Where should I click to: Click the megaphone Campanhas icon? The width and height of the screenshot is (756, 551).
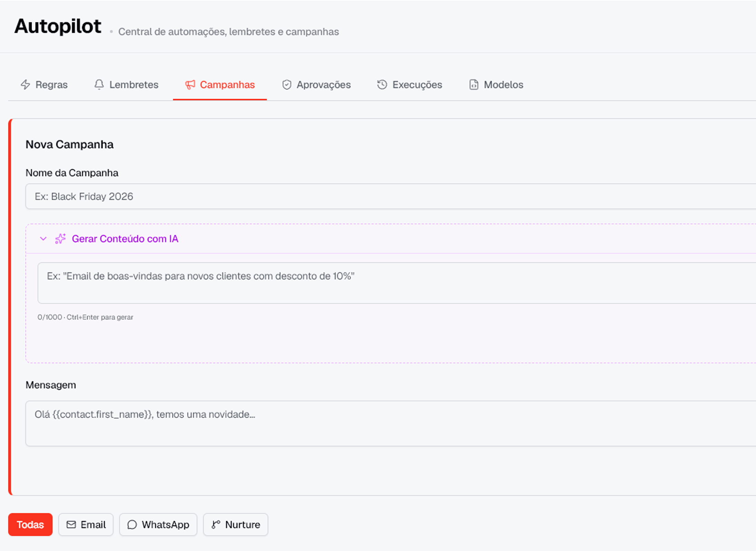pyautogui.click(x=190, y=85)
